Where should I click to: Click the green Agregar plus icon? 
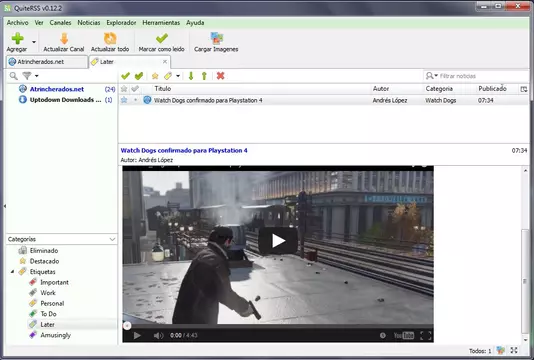(17, 38)
